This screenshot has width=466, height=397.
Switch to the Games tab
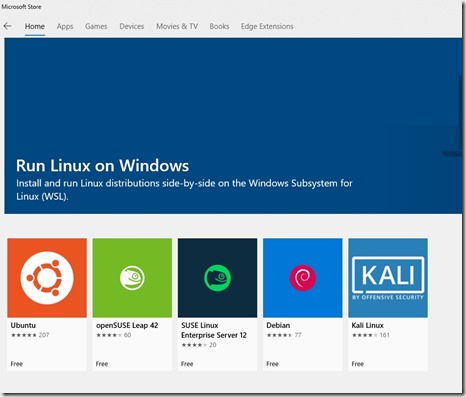pos(96,26)
